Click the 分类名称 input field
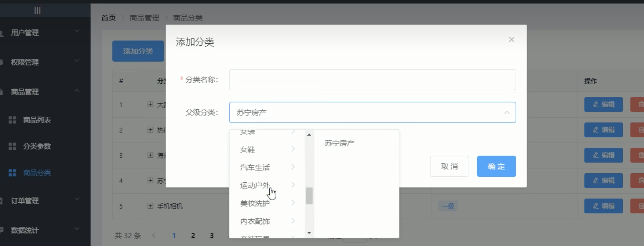The height and width of the screenshot is (246, 644). click(372, 80)
